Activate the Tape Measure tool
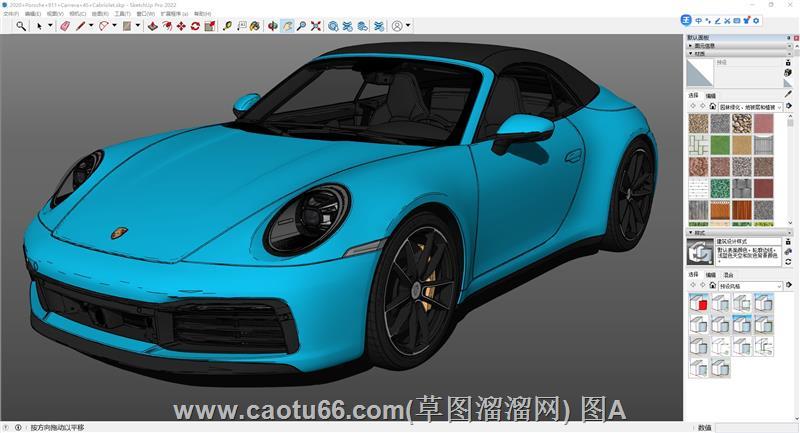The width and height of the screenshot is (800, 433). [x=227, y=26]
